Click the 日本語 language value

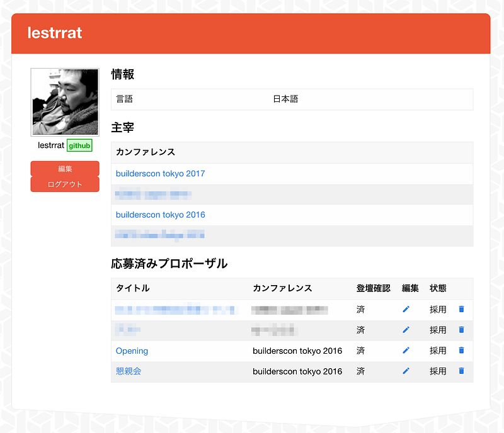(x=285, y=99)
